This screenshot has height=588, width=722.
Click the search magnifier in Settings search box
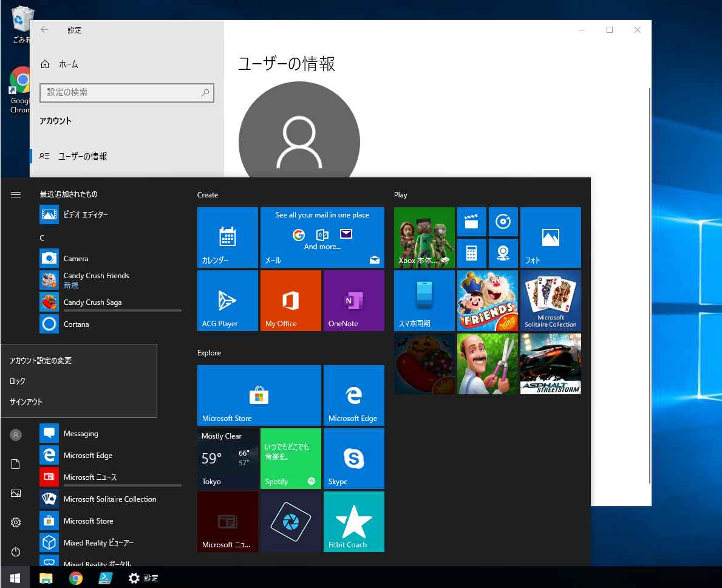[205, 92]
